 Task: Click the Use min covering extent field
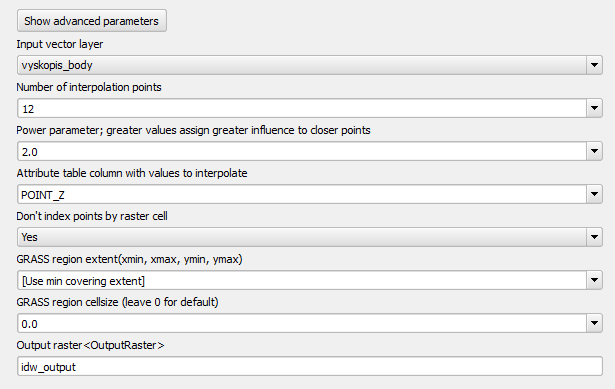click(302, 280)
